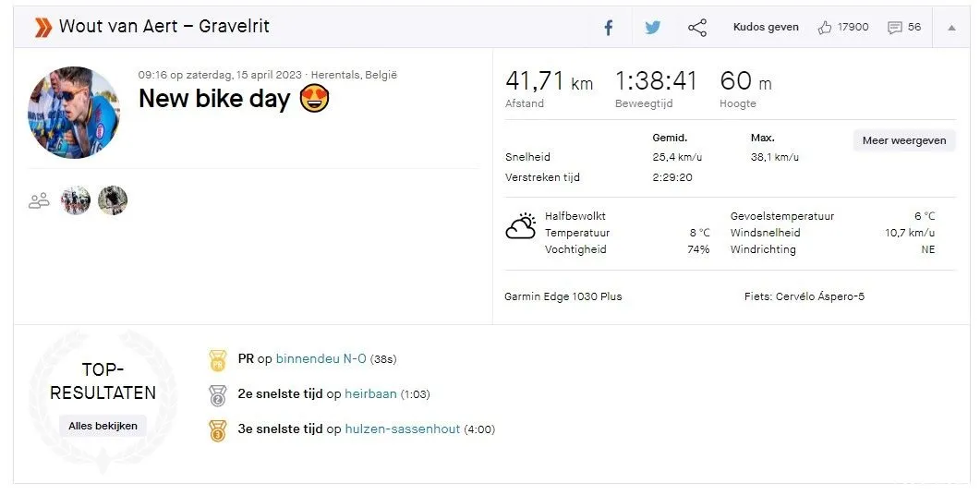Click the Kudos geven button
The image size is (980, 495).
click(766, 27)
